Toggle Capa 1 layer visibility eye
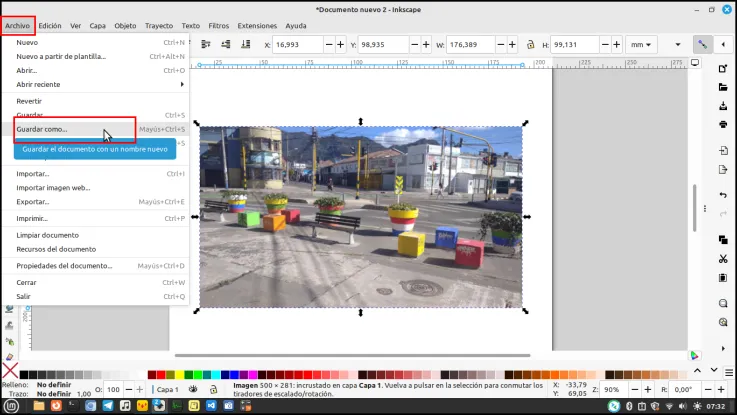The image size is (737, 415). [193, 389]
